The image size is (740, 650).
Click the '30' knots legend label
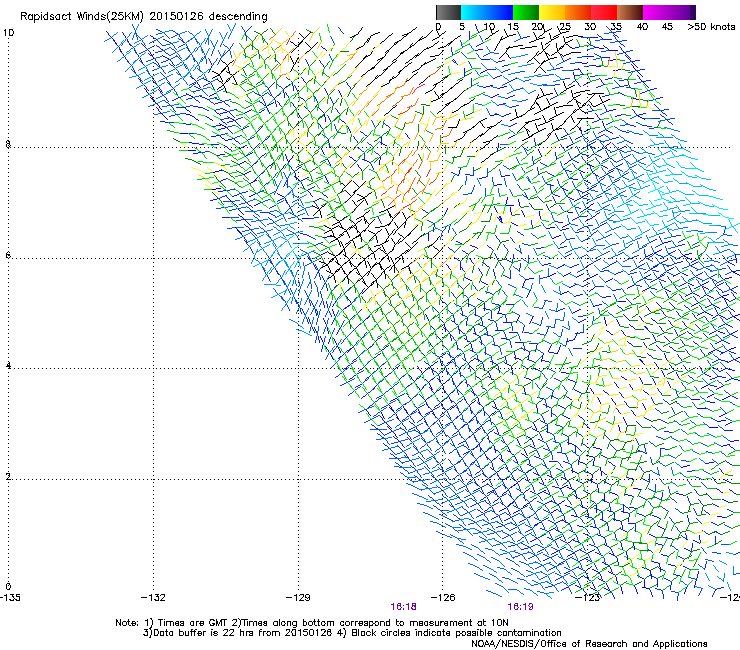[x=590, y=27]
